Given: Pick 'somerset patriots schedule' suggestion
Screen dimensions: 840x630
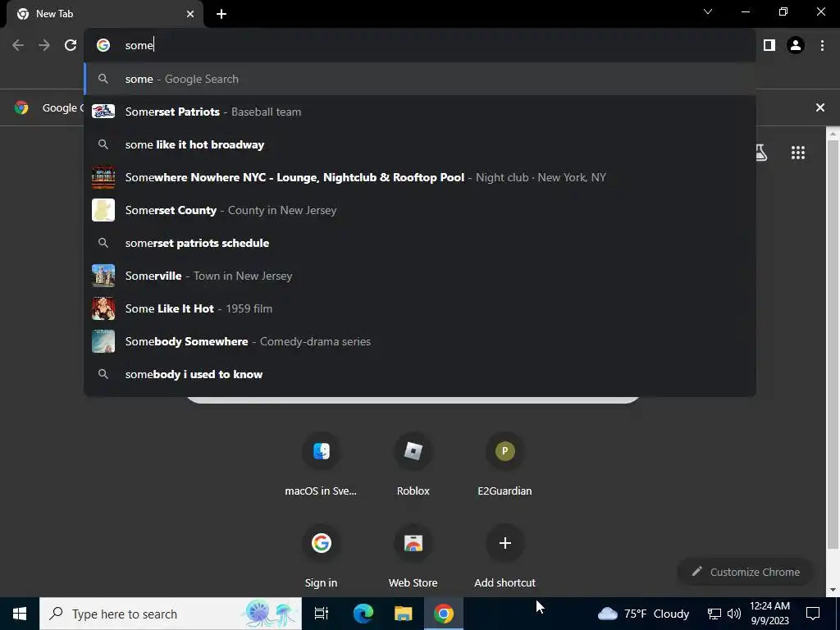Looking at the screenshot, I should tap(420, 243).
